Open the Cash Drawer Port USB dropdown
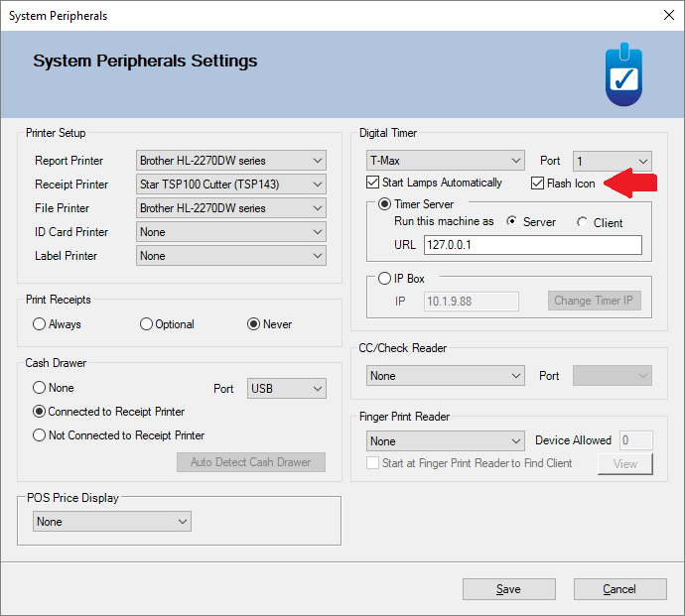The height and width of the screenshot is (616, 685). [287, 389]
